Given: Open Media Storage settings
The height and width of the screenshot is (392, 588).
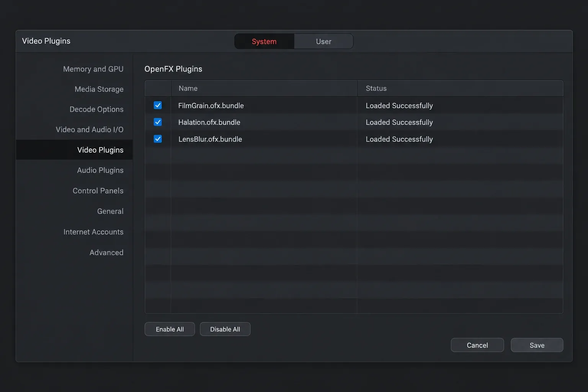Looking at the screenshot, I should coord(99,89).
